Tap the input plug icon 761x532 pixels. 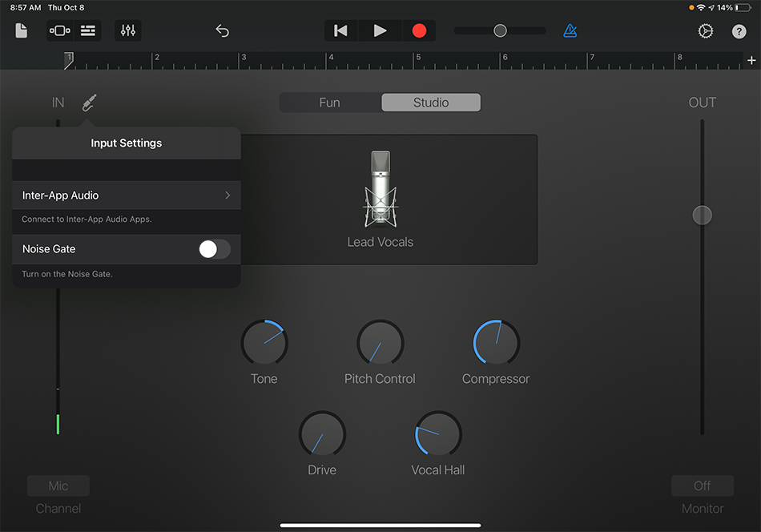coord(89,103)
